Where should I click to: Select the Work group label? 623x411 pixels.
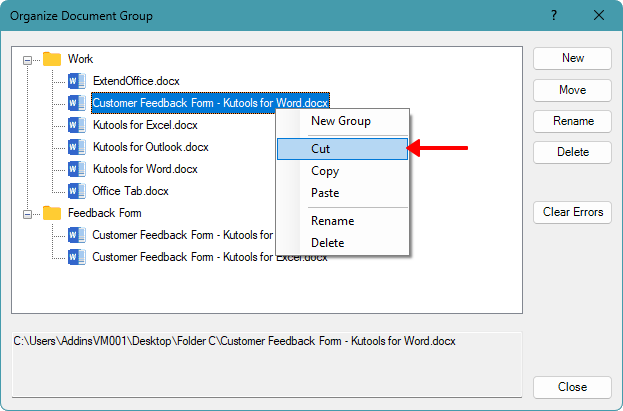80,59
